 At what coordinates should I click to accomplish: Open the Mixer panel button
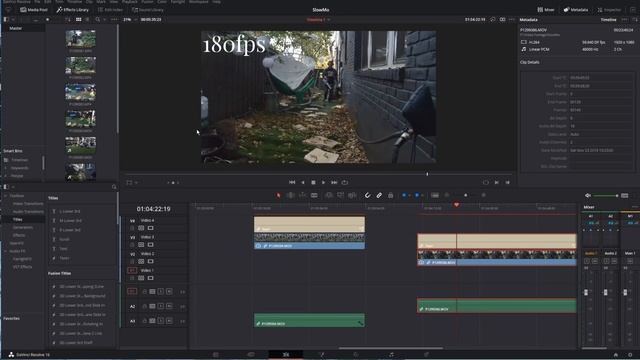point(546,9)
